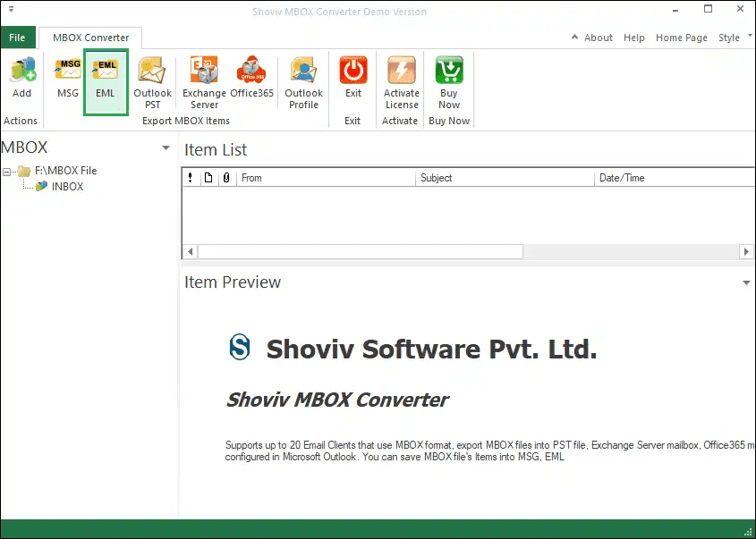Viewport: 756px width, 539px height.
Task: Open the Item Preview panel dropdown arrow
Action: (746, 282)
